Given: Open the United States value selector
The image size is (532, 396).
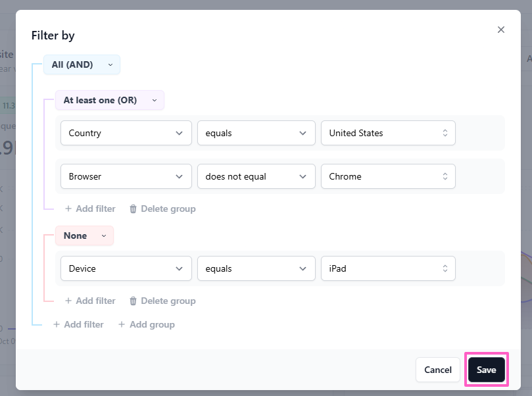Looking at the screenshot, I should coord(387,133).
